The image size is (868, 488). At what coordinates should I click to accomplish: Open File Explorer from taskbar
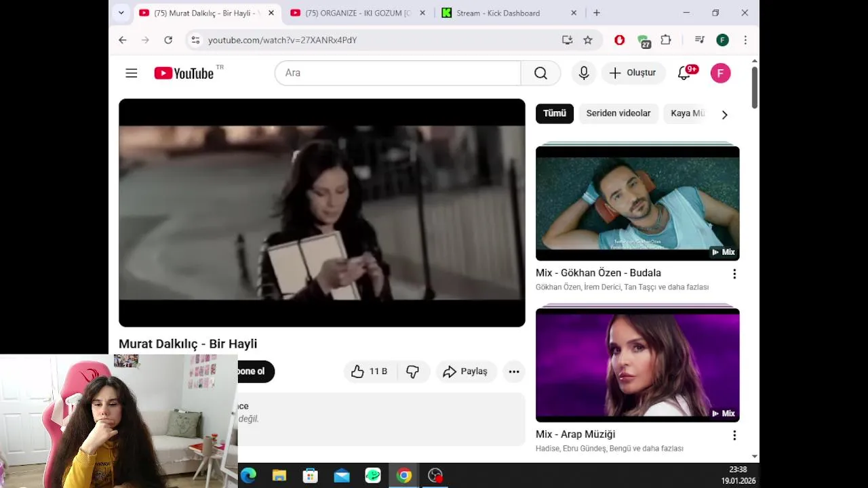click(279, 476)
